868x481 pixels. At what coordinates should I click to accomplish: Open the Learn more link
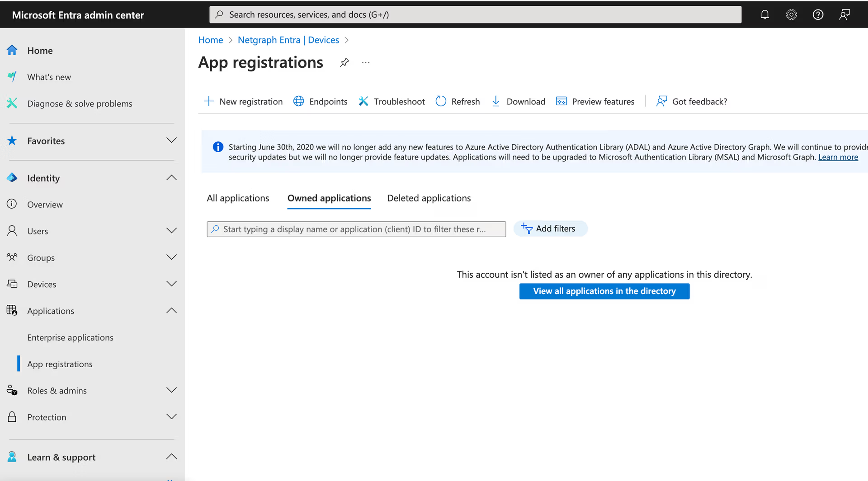point(838,157)
